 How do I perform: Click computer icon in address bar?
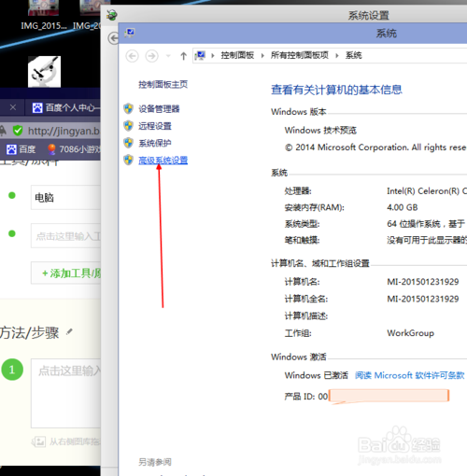pos(200,56)
